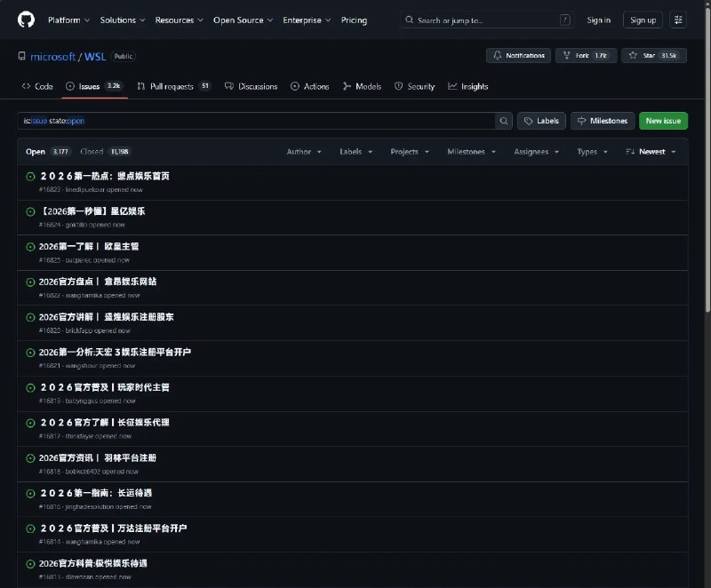Open the microsoft organization link
711x588 pixels.
click(52, 57)
